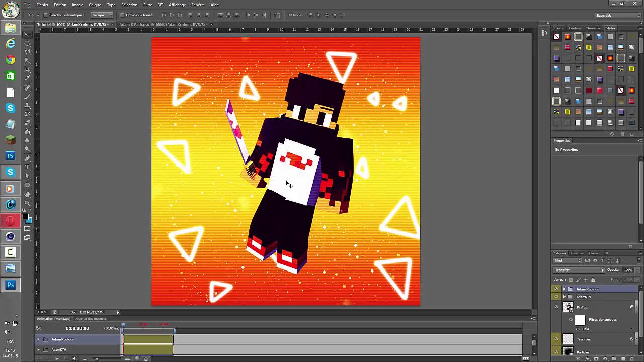Screen dimensions: 644x362
Task: Play the timeline animation
Action: [57, 358]
